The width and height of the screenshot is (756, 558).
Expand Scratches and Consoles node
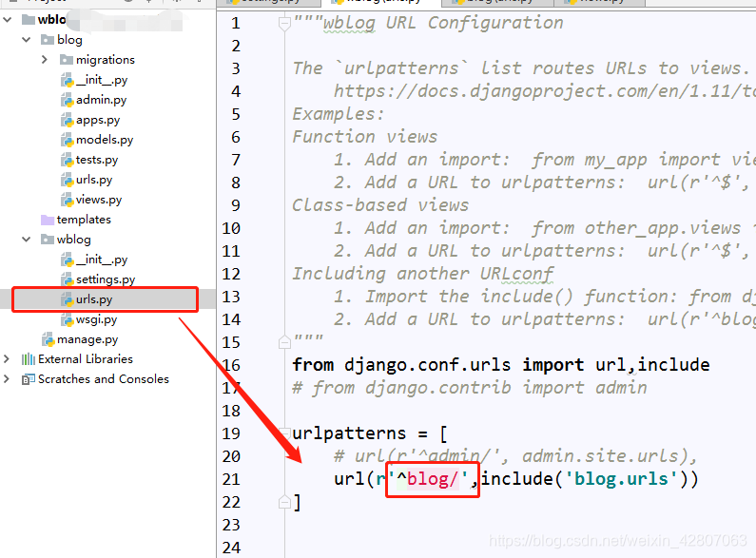pos(7,378)
